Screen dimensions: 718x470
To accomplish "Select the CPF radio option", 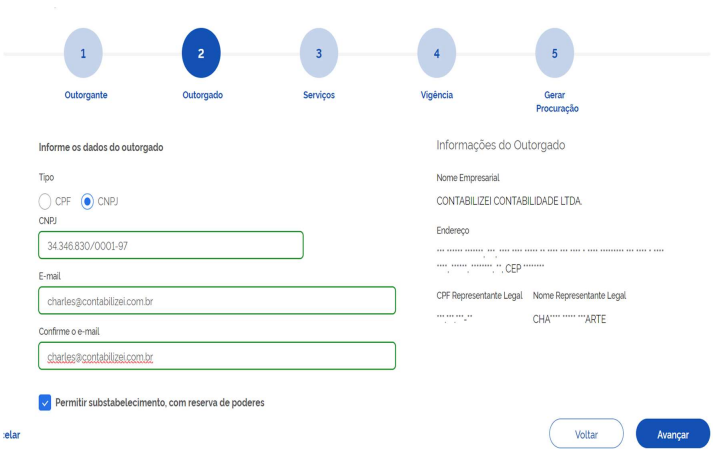I will click(x=45, y=202).
